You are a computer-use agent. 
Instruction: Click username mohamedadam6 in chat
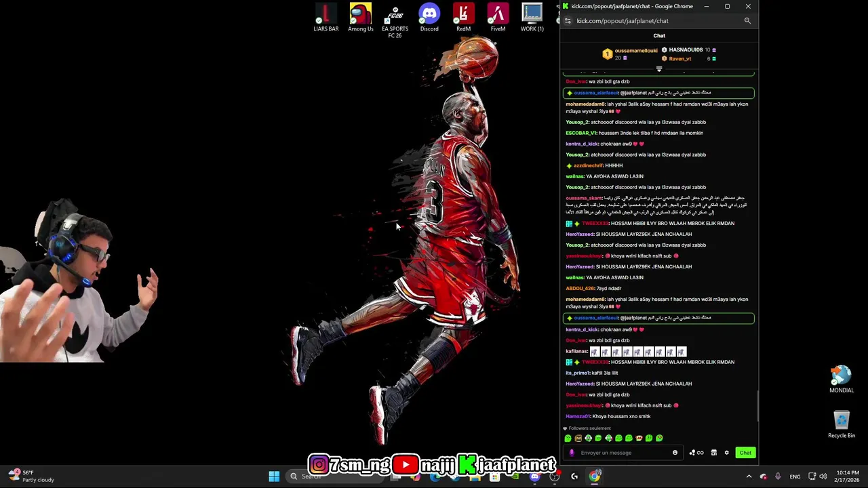(x=585, y=104)
